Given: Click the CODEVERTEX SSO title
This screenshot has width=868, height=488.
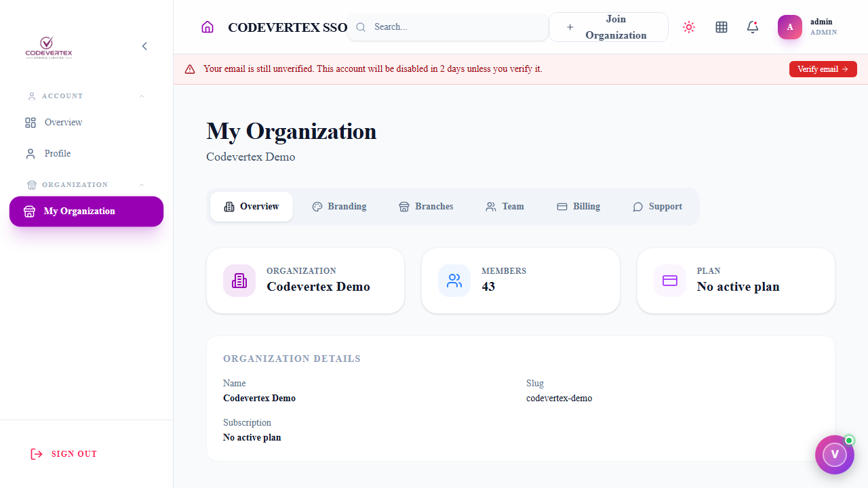Looking at the screenshot, I should point(288,27).
